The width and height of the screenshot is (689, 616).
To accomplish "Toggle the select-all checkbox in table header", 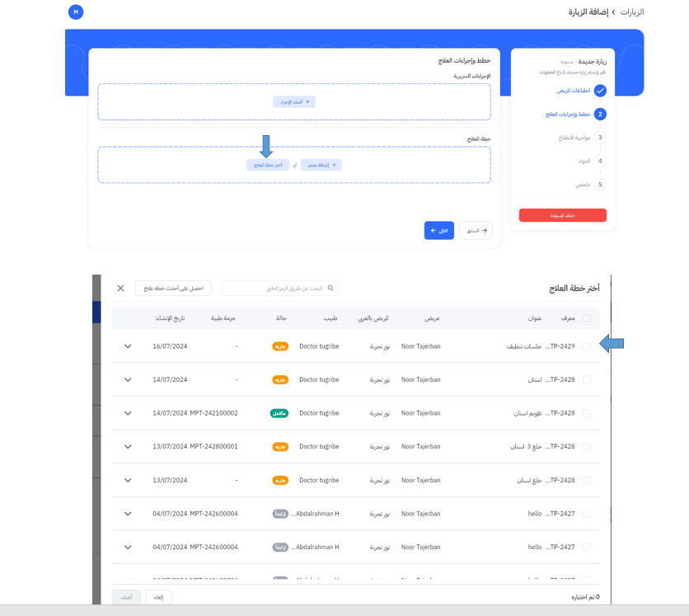I will [587, 318].
